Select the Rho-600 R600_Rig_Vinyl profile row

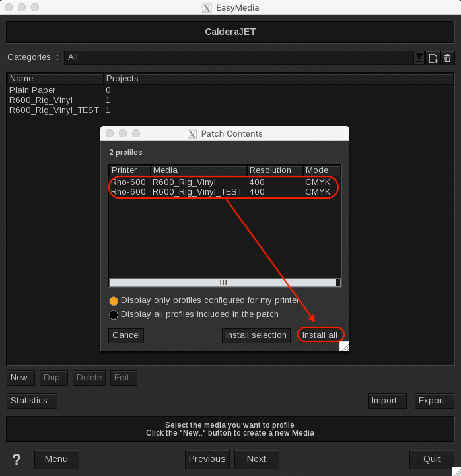[x=225, y=182]
